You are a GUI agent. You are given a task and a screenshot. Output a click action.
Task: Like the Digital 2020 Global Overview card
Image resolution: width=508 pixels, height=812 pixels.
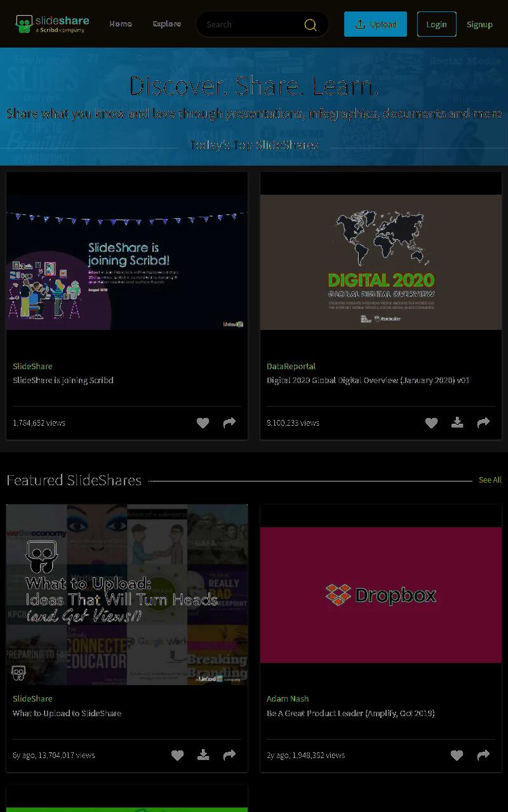pos(431,422)
